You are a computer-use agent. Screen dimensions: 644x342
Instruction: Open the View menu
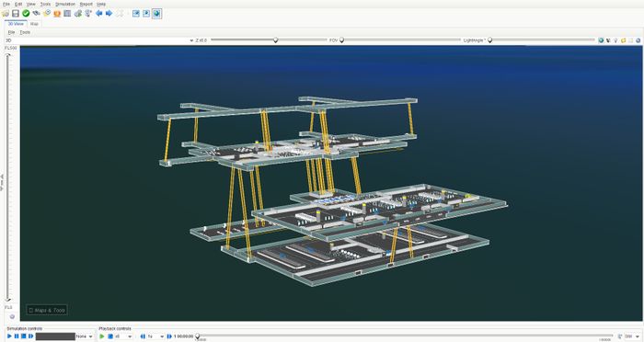[30, 4]
